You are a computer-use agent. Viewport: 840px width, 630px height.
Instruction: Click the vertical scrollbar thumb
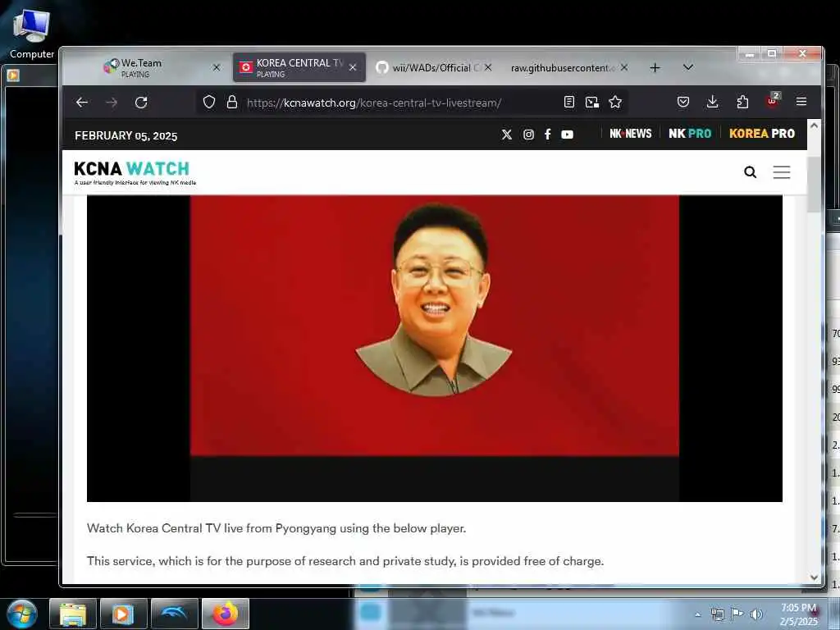coord(815,184)
